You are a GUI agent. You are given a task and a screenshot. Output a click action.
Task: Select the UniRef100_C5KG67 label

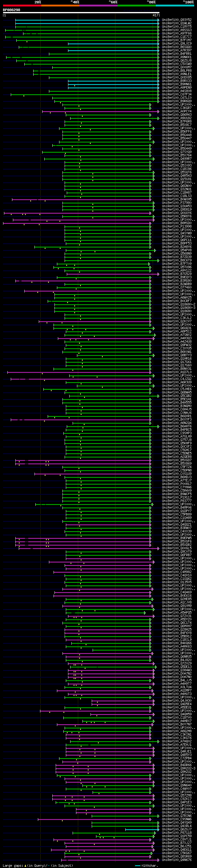(x=177, y=853)
